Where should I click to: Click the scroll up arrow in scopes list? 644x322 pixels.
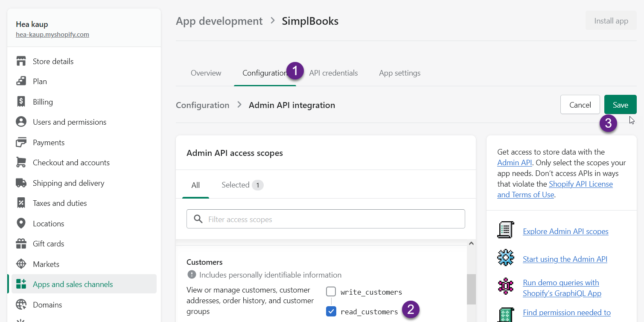(x=471, y=243)
